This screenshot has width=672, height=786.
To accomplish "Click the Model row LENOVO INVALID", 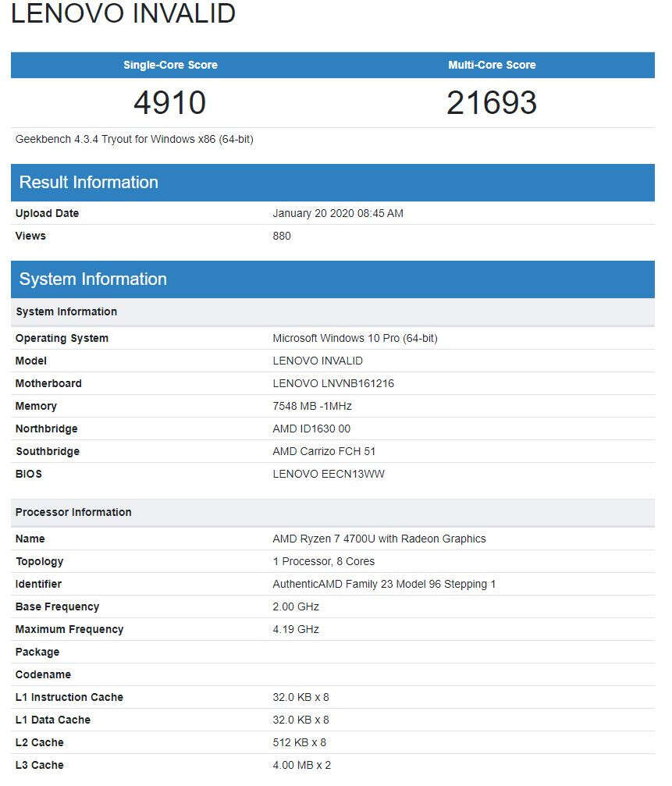I will (318, 361).
